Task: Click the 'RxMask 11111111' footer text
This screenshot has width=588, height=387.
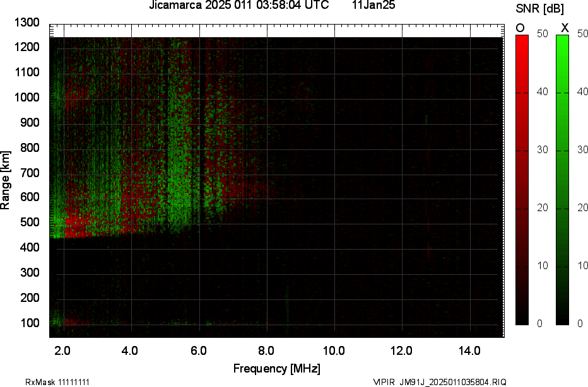Action: point(57,382)
